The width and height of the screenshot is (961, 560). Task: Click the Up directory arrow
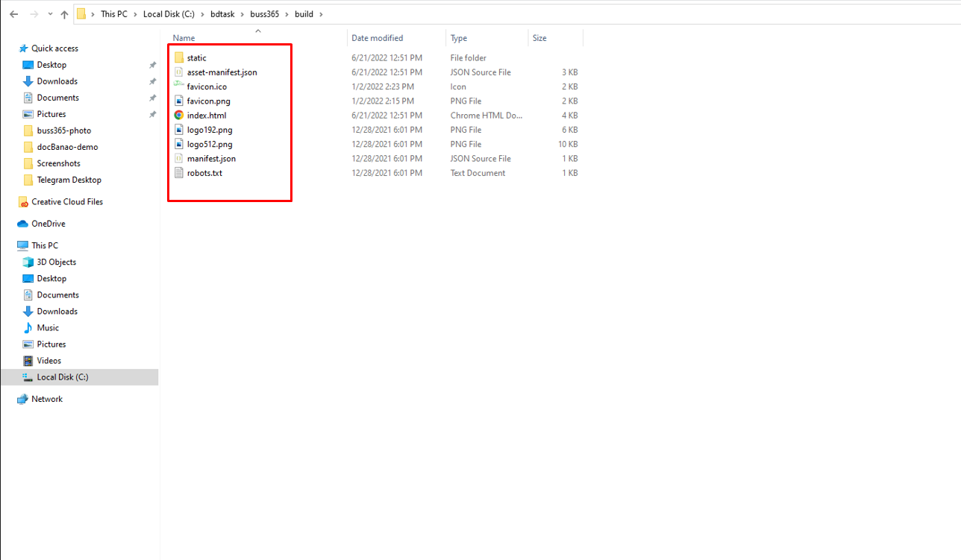point(64,14)
